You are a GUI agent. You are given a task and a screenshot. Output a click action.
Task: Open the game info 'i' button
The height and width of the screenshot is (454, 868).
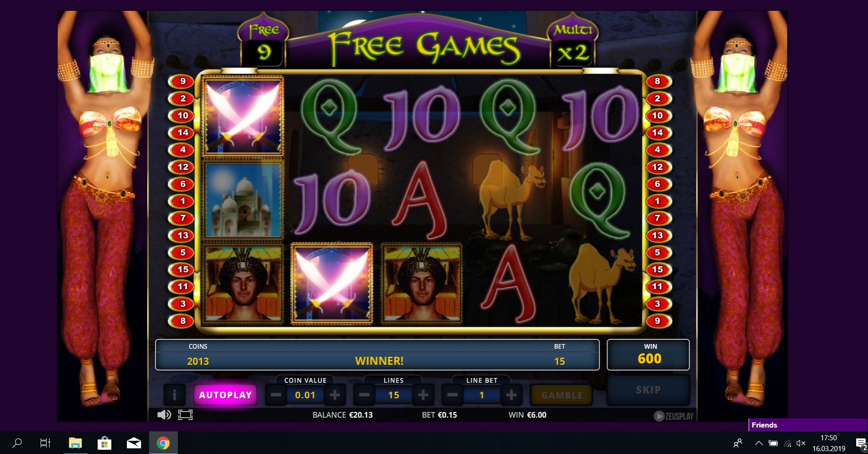(x=175, y=395)
